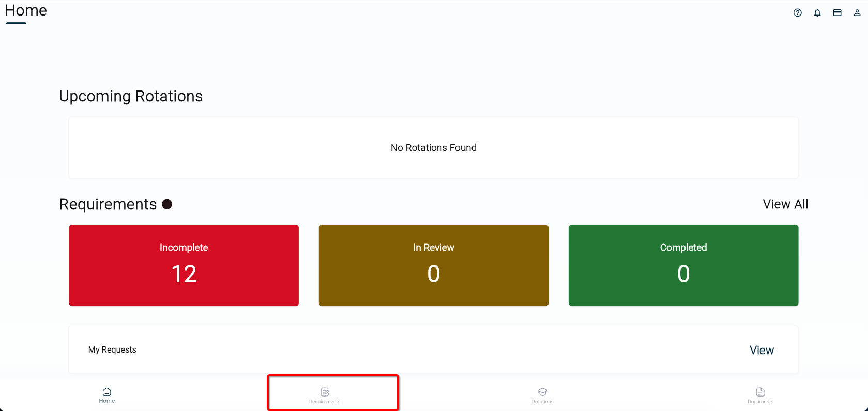Click View All for requirements

coord(785,204)
